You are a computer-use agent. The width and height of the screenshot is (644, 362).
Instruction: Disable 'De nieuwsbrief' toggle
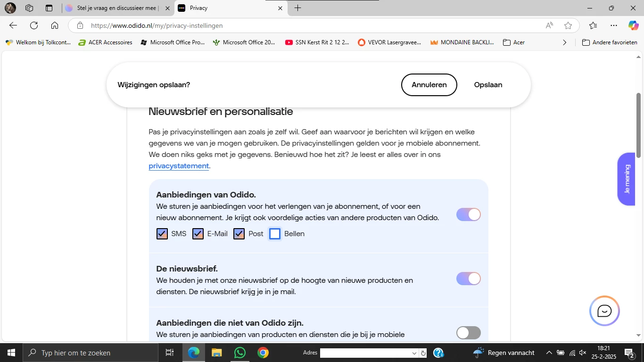pos(469,279)
